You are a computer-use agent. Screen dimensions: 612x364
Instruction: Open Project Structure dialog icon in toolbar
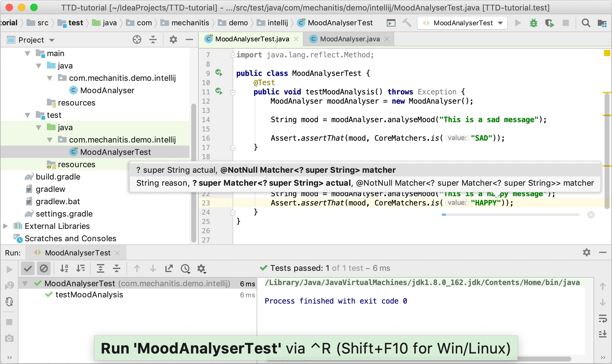point(602,23)
